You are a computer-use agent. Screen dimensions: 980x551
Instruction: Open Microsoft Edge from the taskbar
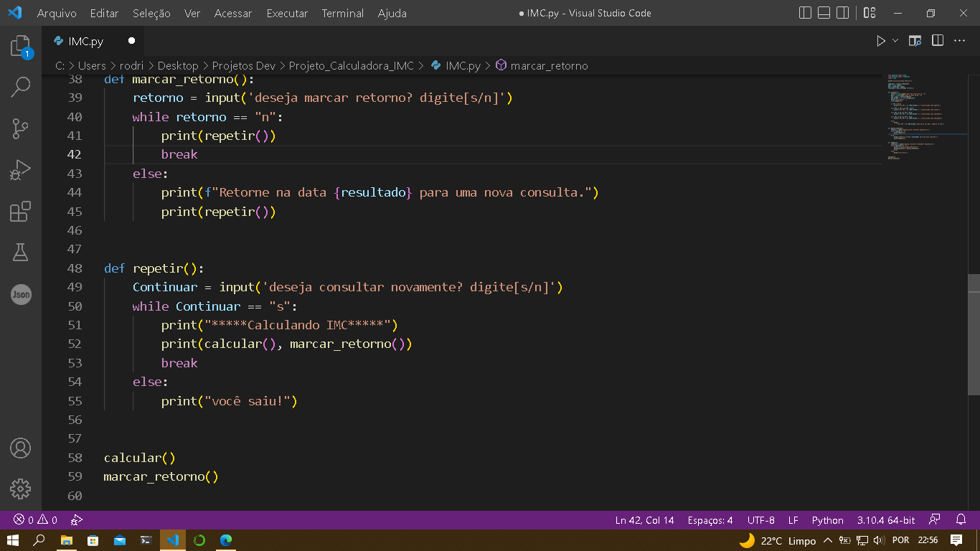[x=226, y=540]
